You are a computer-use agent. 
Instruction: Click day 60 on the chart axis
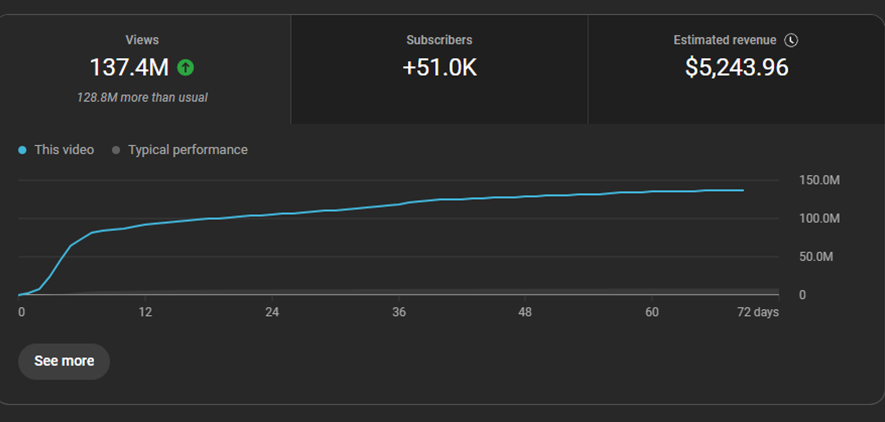651,312
